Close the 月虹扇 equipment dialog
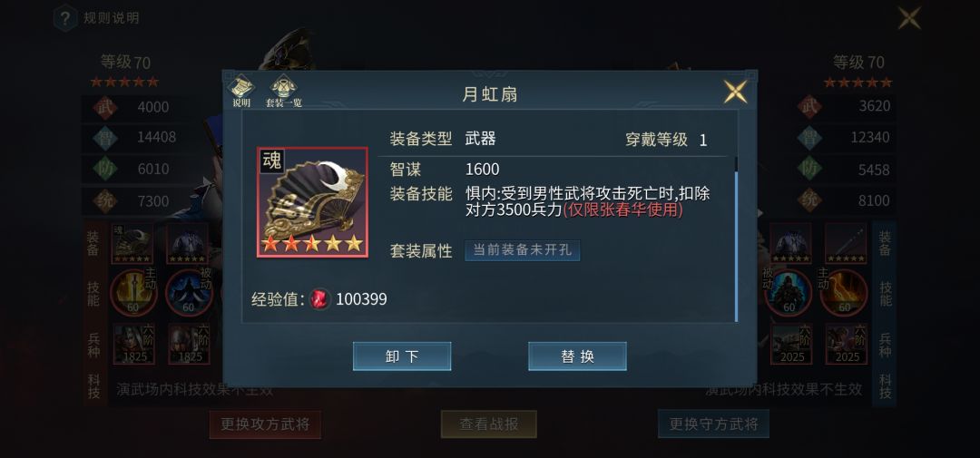Screen dimensions: 980x458 [735, 92]
